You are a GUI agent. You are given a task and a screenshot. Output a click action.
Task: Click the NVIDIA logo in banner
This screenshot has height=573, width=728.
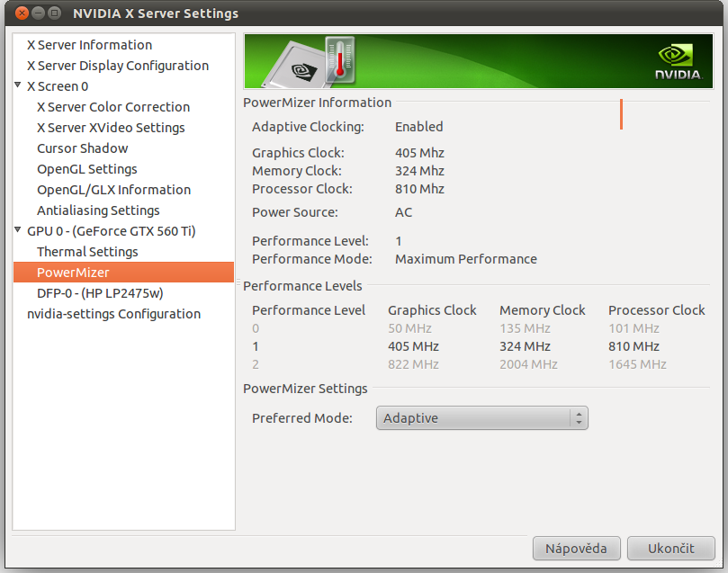click(678, 62)
